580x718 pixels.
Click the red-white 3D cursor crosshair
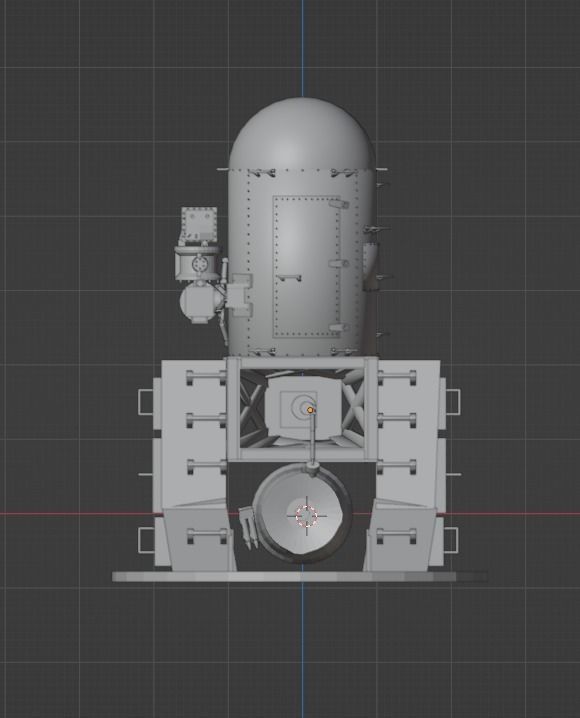pyautogui.click(x=307, y=516)
